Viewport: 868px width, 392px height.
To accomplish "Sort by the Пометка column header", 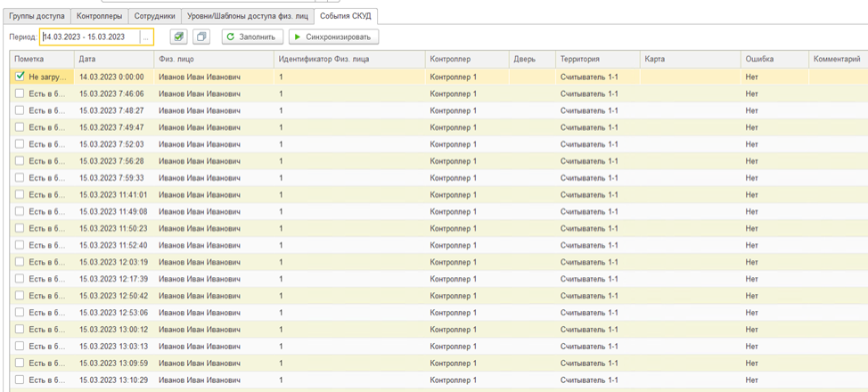I will click(x=42, y=59).
